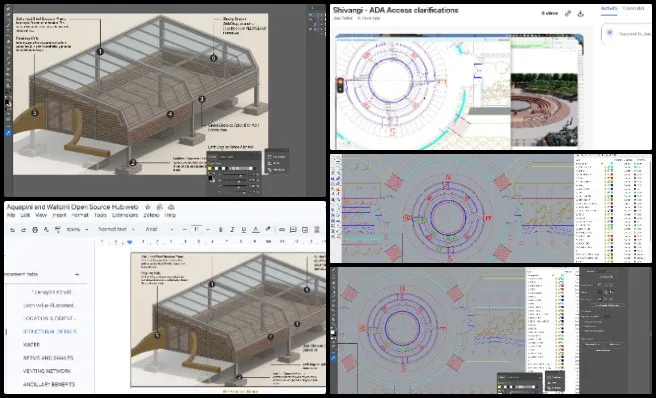The image size is (656, 398).
Task: Click the left indent marker on Docs ruler
Action: tap(130, 242)
